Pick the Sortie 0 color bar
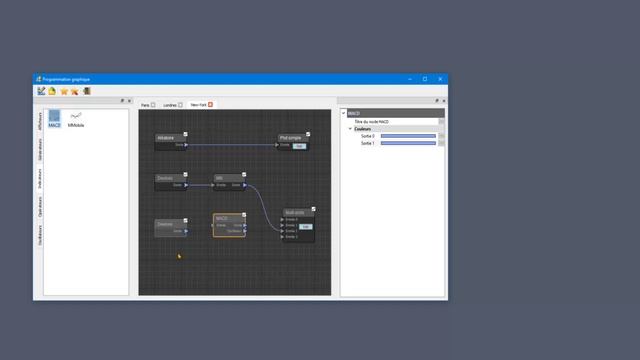This screenshot has height=360, width=640. [408, 136]
